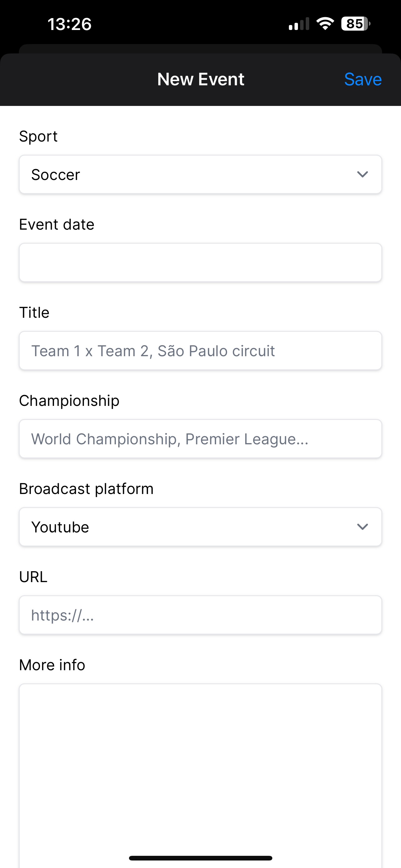Viewport: 401px width, 868px height.
Task: Click the Broadcast platform label
Action: [x=86, y=489]
